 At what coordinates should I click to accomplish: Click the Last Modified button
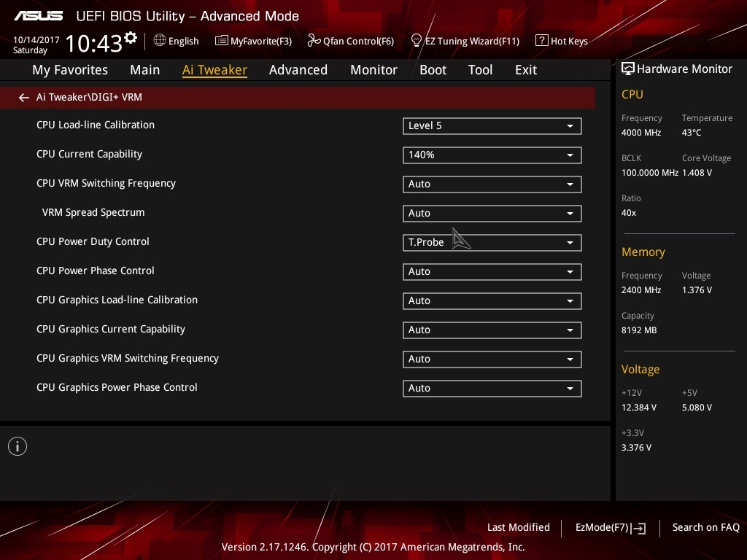point(518,527)
